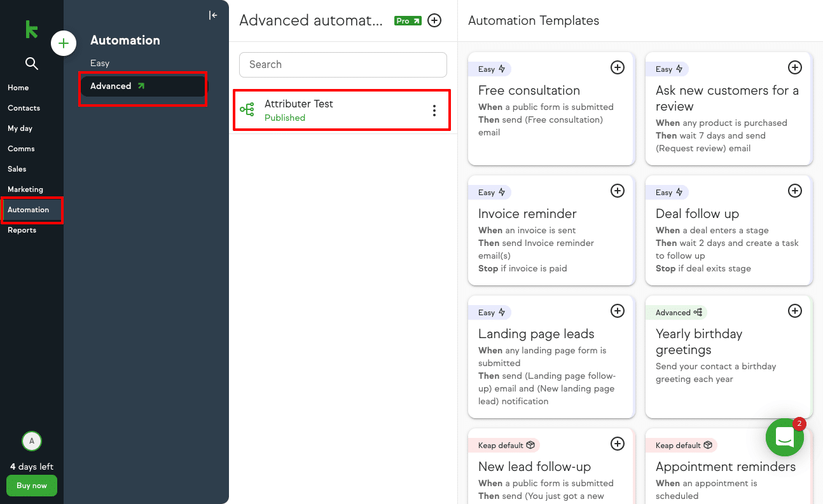The image size is (823, 504).
Task: Click the automation search field
Action: click(343, 64)
